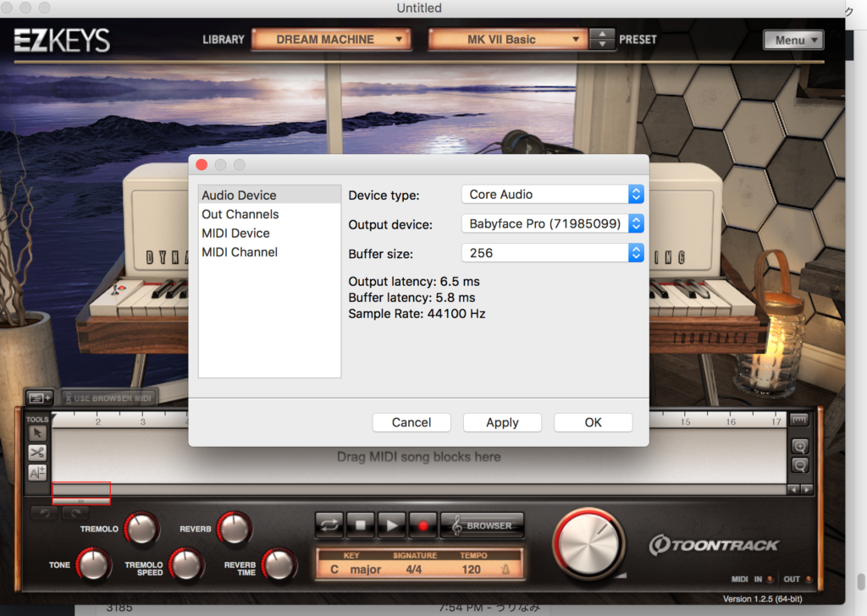This screenshot has height=616, width=867.
Task: Click the Apply button
Action: 502,422
